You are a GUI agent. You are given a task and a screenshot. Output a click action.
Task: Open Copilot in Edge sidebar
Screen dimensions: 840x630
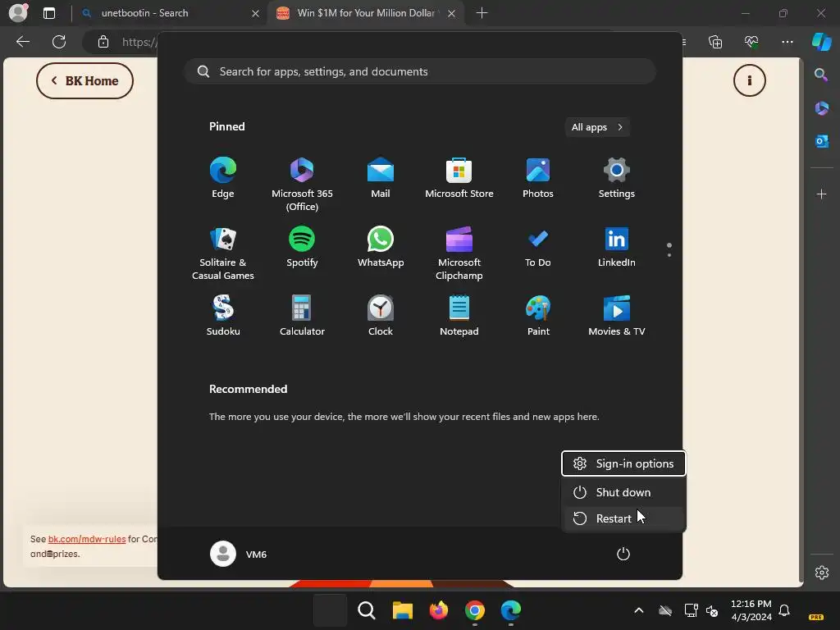pos(821,42)
